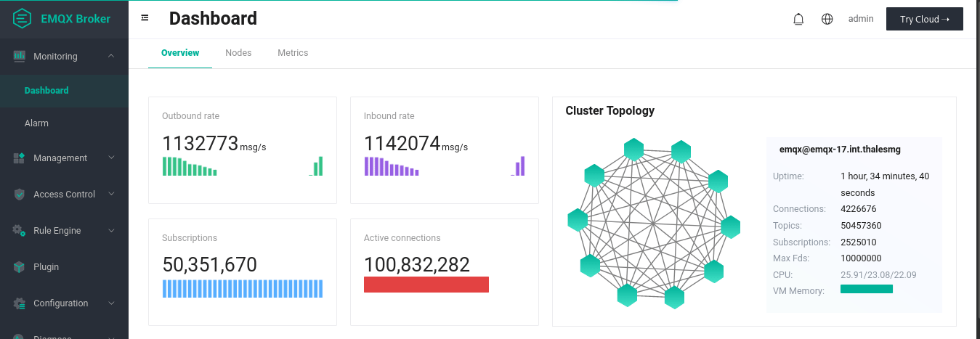Screen dimensions: 980x339
Task: Click the Rule Engine gears icon
Action: [x=20, y=231]
